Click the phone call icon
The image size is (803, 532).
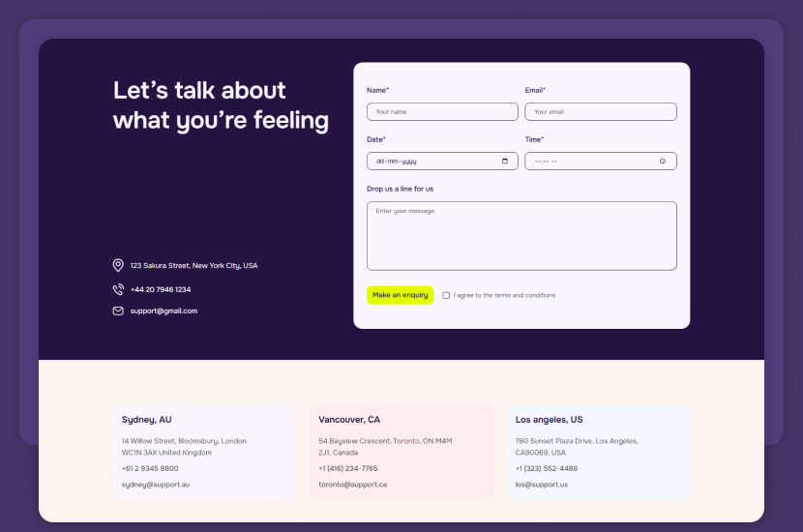click(118, 289)
